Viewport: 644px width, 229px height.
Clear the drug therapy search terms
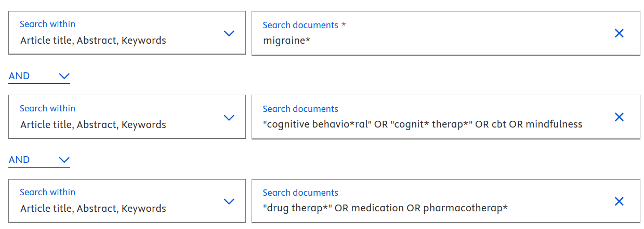click(x=619, y=201)
